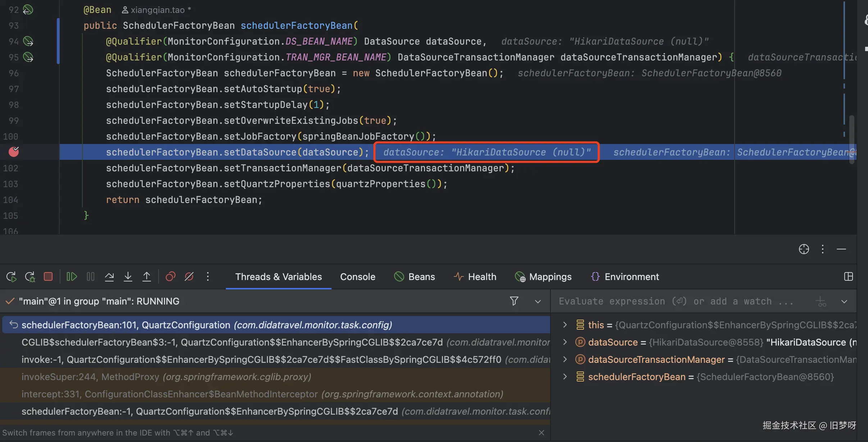
Task: Resume program execution
Action: (x=72, y=276)
